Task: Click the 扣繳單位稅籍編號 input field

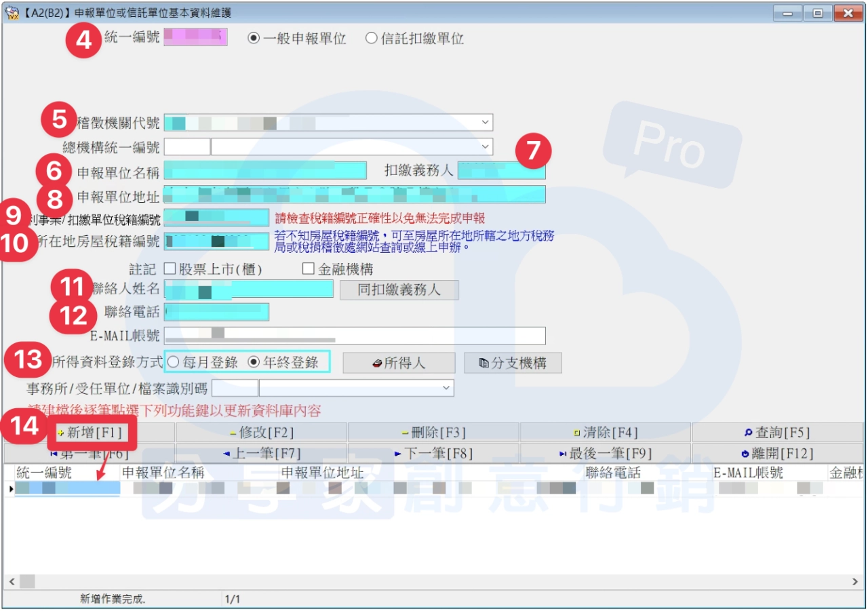Action: click(216, 218)
